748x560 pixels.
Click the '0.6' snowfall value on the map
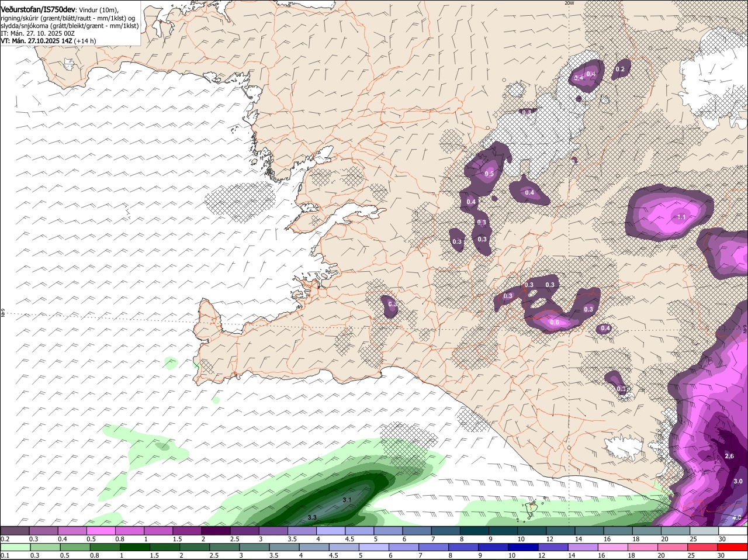555,322
